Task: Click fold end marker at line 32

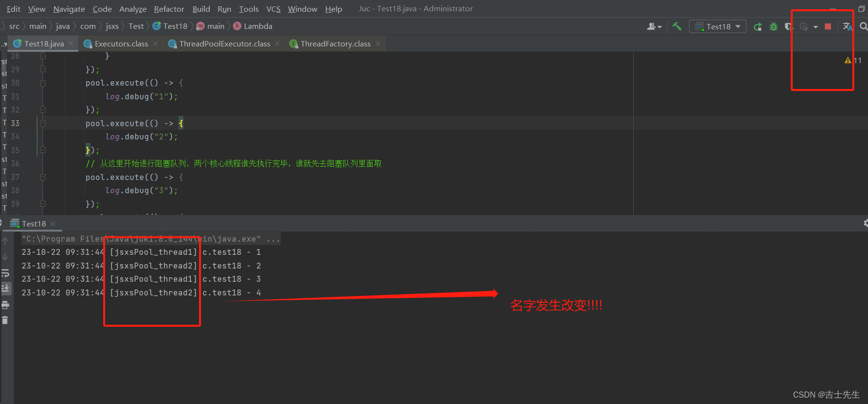Action: click(43, 110)
